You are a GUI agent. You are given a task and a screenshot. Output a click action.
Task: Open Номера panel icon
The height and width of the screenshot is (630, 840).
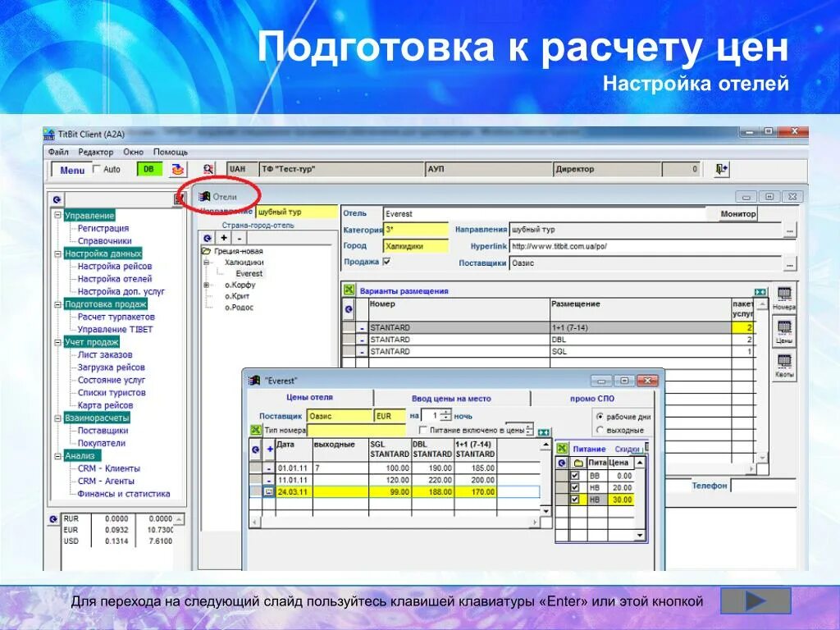(784, 299)
